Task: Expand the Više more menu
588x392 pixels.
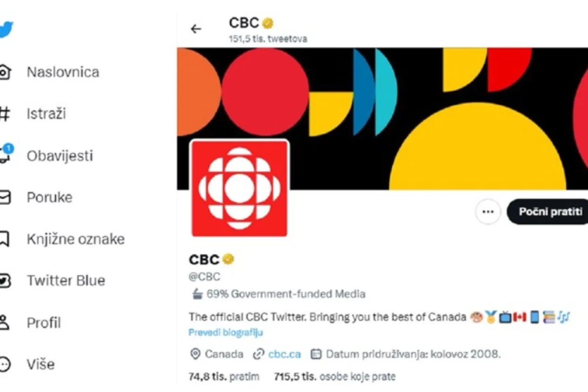Action: [5, 364]
